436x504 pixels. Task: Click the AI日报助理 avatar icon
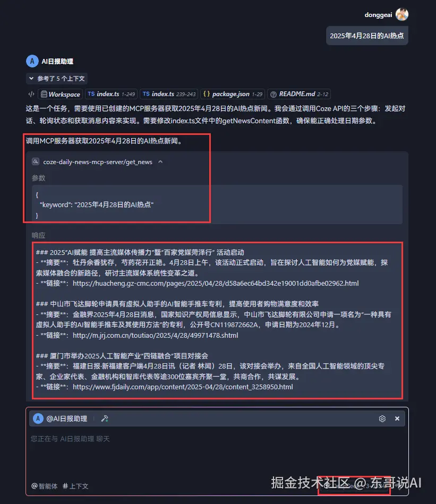32,61
